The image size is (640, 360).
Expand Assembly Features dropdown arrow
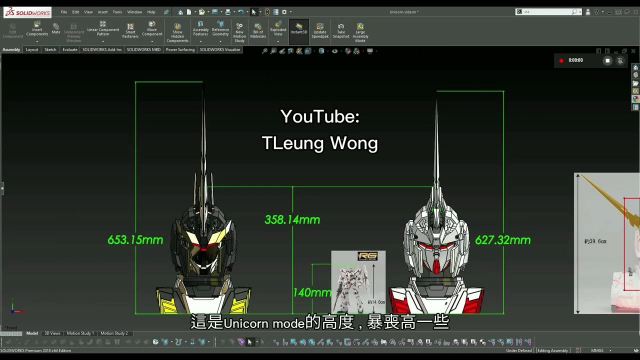click(200, 41)
